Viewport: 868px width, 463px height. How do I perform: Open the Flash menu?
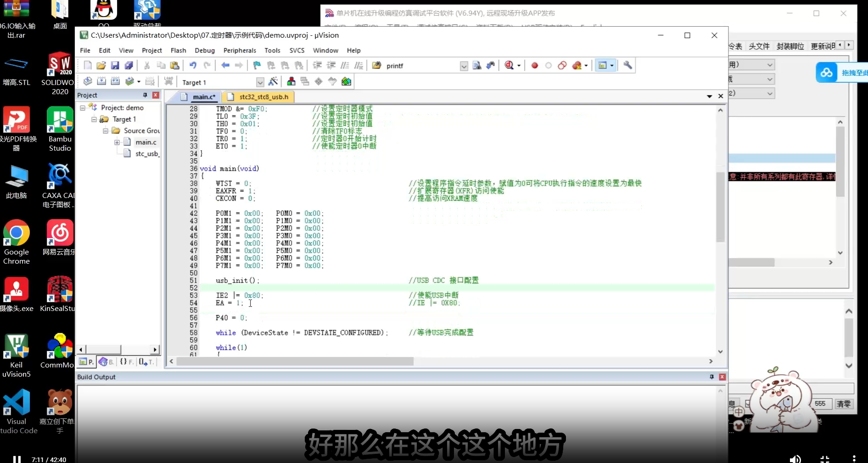[178, 51]
